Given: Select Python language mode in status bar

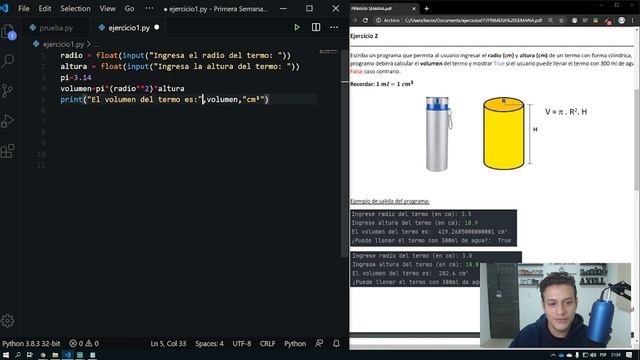Looking at the screenshot, I should pyautogui.click(x=295, y=344).
